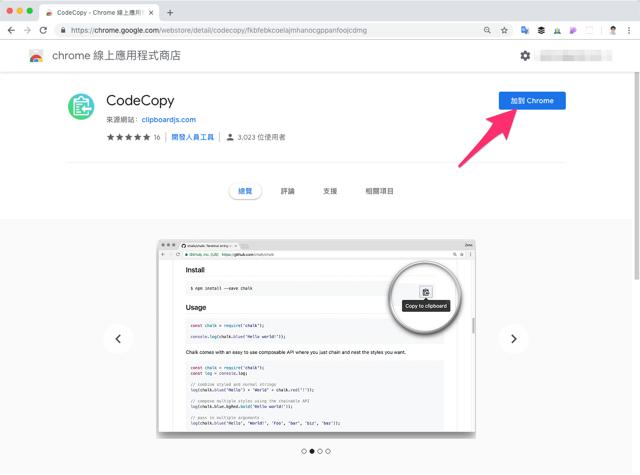Go back with the browser back arrow

pos(11,30)
